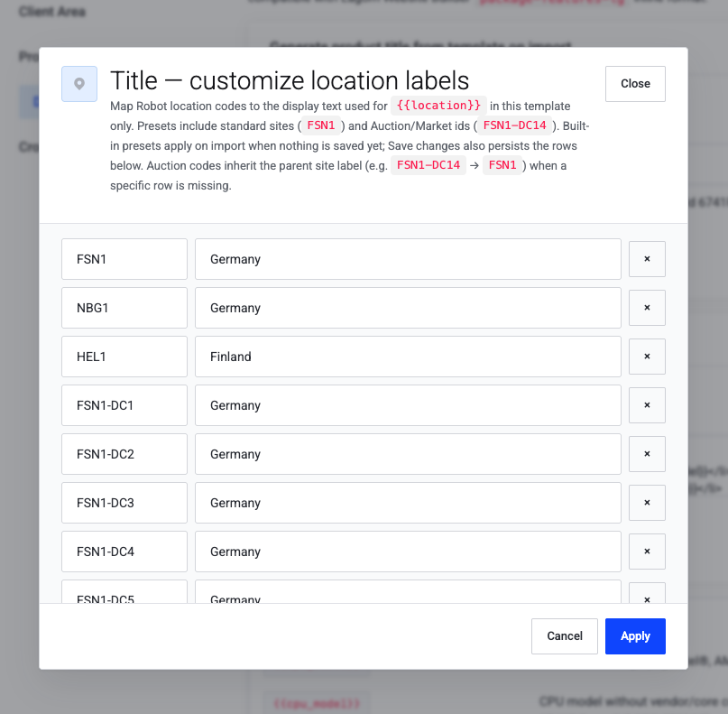The width and height of the screenshot is (728, 714).
Task: Delete the FSN1-DC1 row
Action: click(x=647, y=405)
